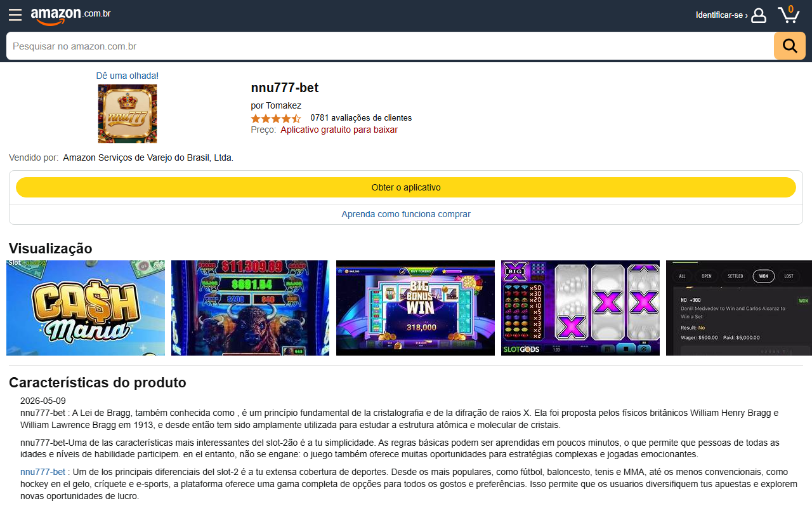Click the 2026-05-09 date text
The height and width of the screenshot is (508, 812).
(43, 401)
